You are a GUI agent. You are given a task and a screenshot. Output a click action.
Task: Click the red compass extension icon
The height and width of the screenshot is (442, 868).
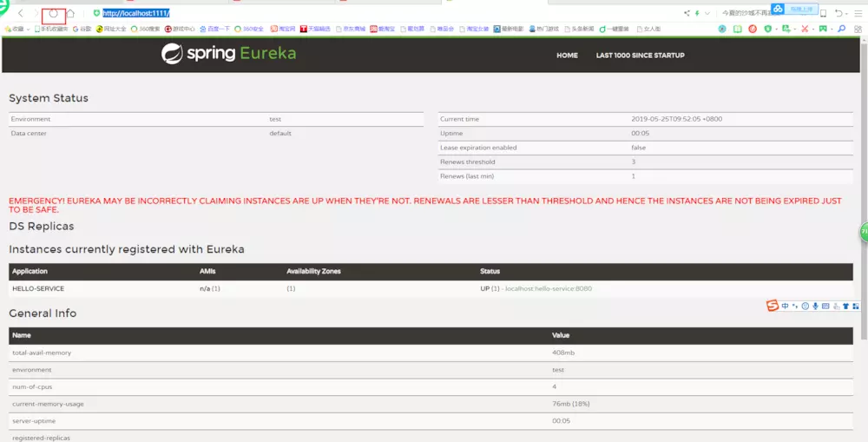pos(753,29)
